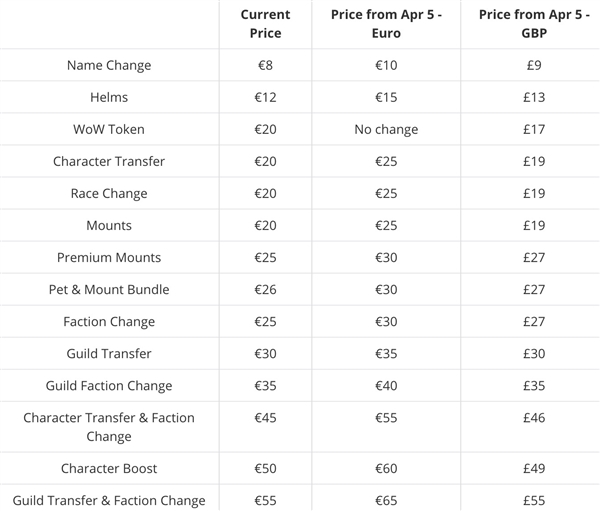Select the Character Boost row label
The image size is (600, 511).
pyautogui.click(x=109, y=468)
